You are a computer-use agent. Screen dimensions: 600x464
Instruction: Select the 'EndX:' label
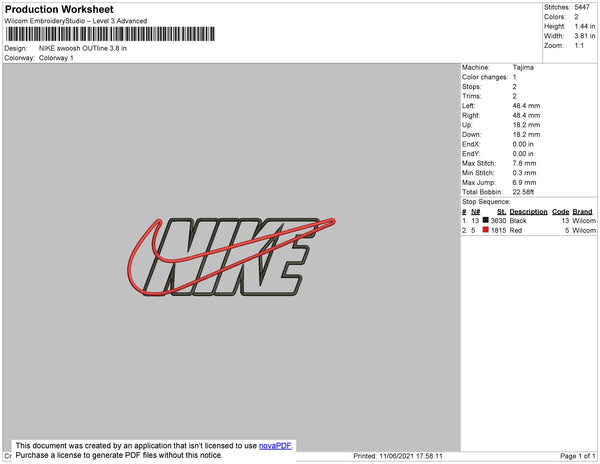coord(471,144)
